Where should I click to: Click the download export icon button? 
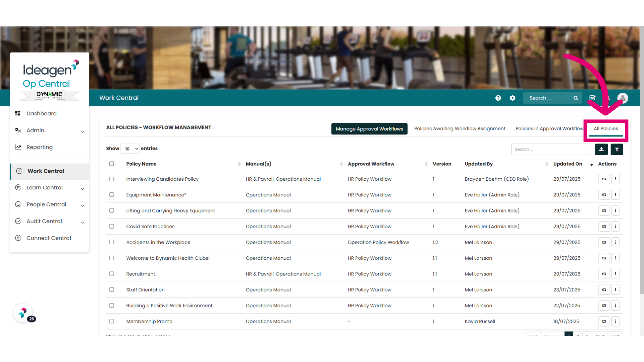pyautogui.click(x=601, y=149)
